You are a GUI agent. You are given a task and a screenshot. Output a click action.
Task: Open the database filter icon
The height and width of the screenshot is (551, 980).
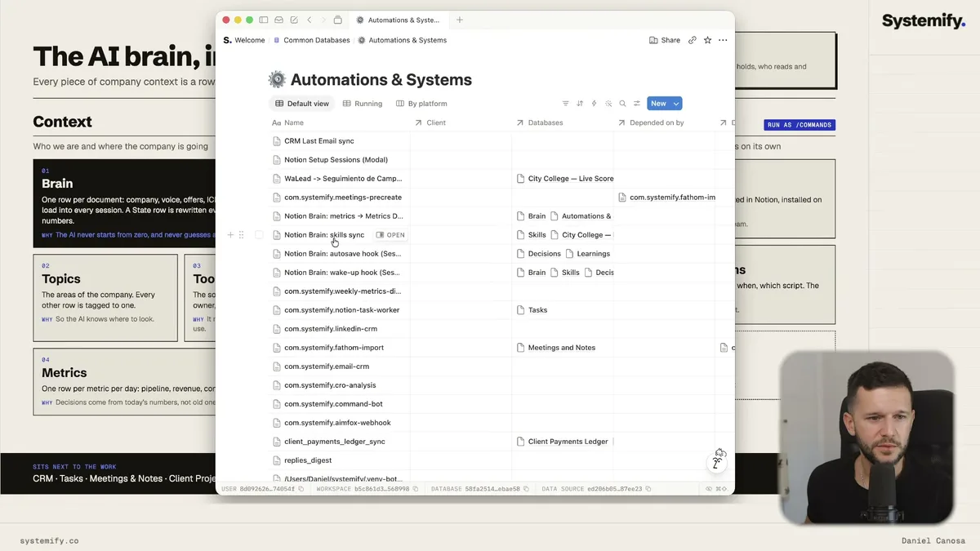[565, 104]
